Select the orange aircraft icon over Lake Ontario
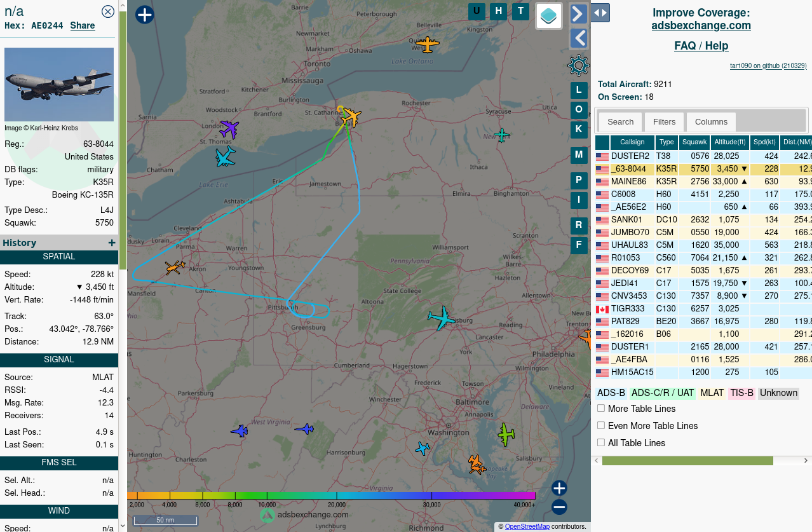The width and height of the screenshot is (812, 532). (x=428, y=44)
